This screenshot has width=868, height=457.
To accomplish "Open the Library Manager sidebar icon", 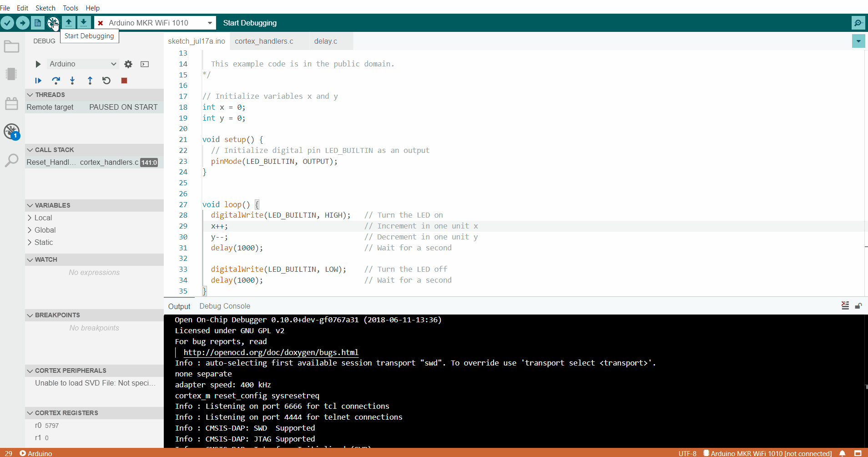I will (x=11, y=103).
